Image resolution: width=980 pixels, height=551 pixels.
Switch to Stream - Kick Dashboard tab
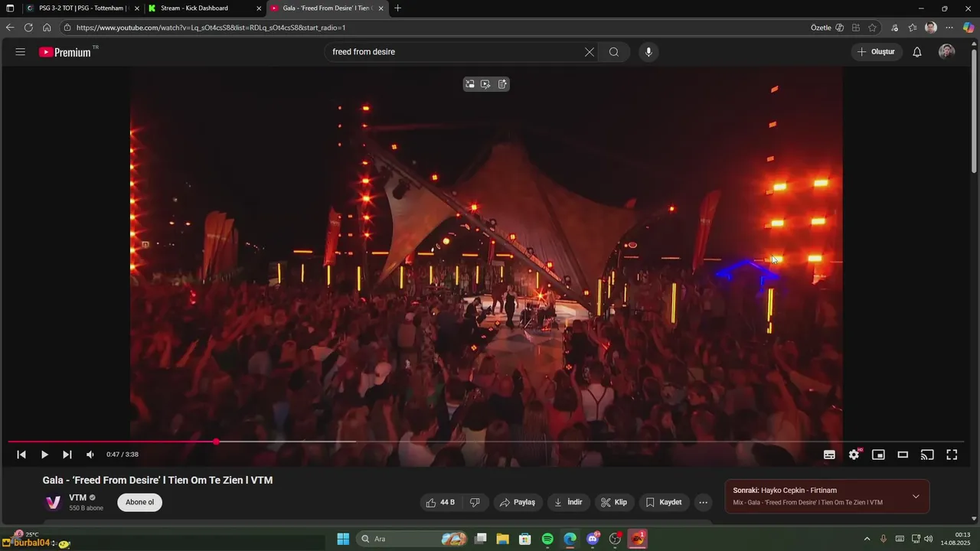coord(204,8)
